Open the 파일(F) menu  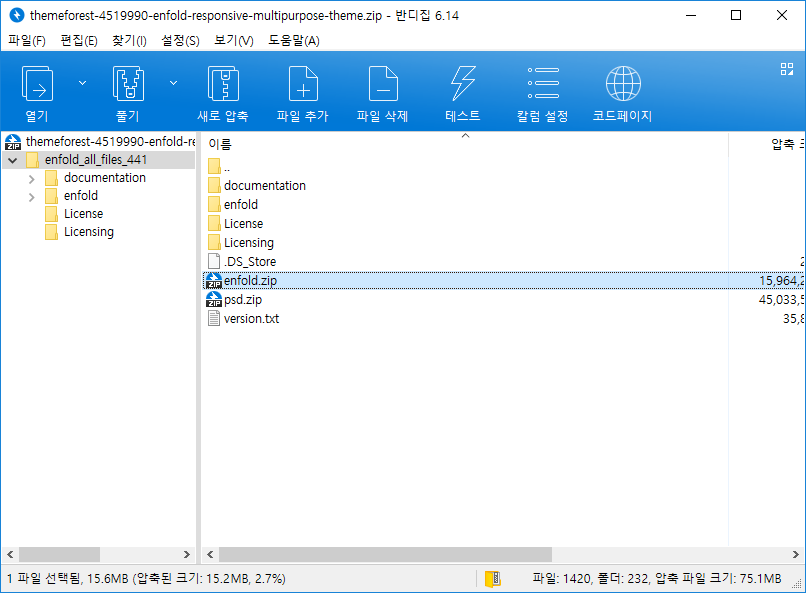[27, 41]
